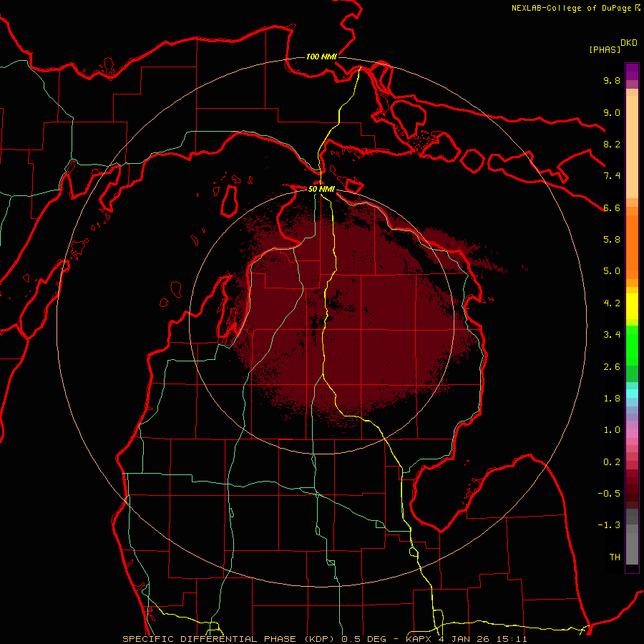The width and height of the screenshot is (644, 644).
Task: Click the 1.8 legend value
Action: [x=612, y=399]
